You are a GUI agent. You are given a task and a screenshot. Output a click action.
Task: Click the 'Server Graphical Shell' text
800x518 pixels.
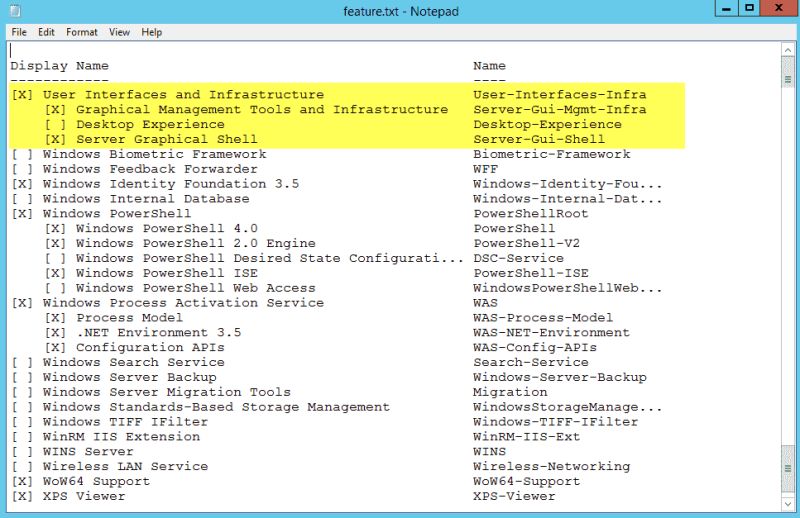[167, 139]
